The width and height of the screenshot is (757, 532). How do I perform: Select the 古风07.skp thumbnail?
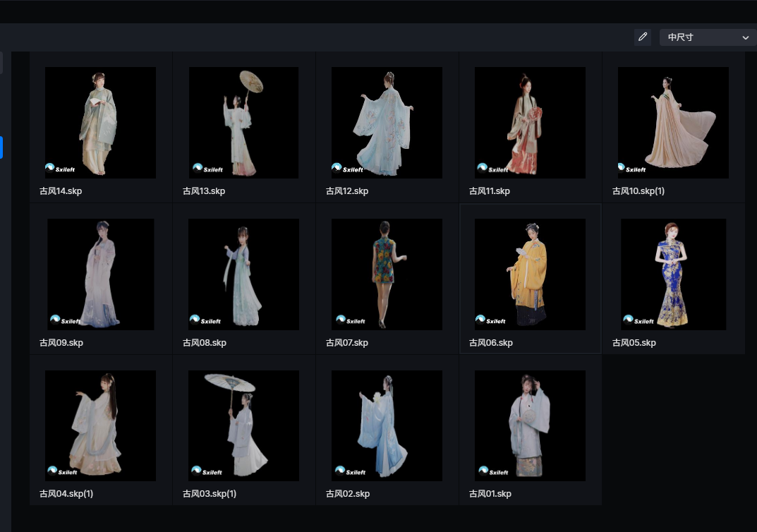387,274
